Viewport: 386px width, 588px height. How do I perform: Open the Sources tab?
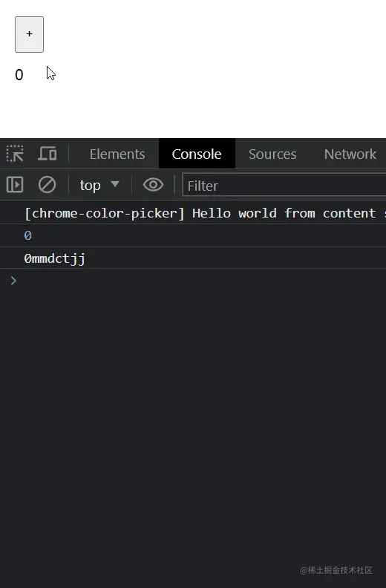coord(272,154)
